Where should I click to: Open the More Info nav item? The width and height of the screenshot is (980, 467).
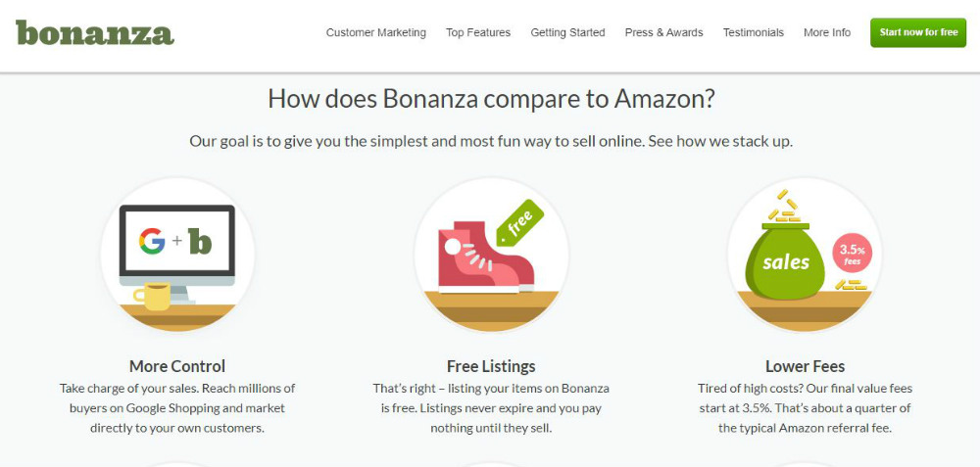point(827,32)
